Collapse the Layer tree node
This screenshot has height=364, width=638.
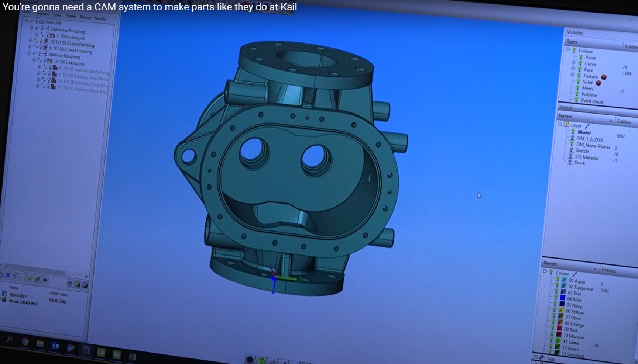tap(560, 124)
